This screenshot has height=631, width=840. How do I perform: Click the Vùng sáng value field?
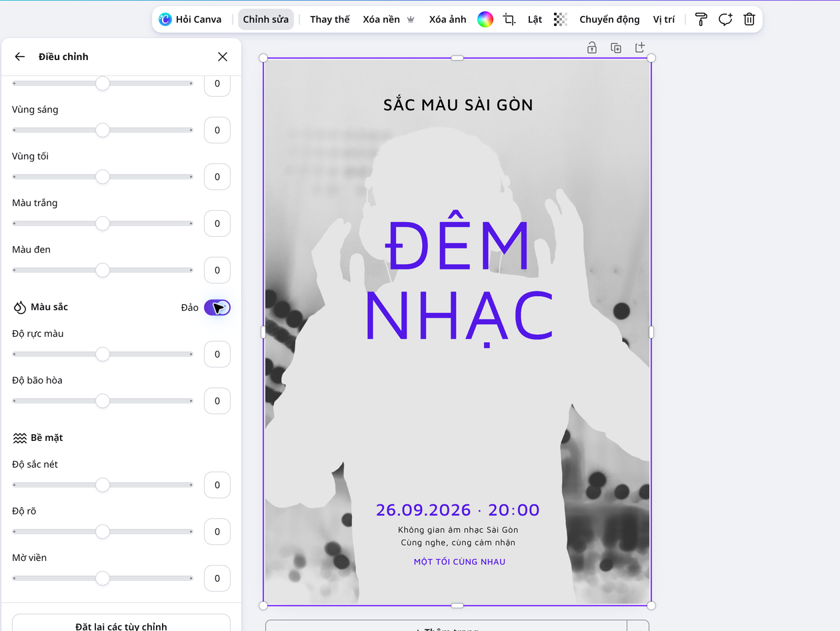pyautogui.click(x=217, y=130)
